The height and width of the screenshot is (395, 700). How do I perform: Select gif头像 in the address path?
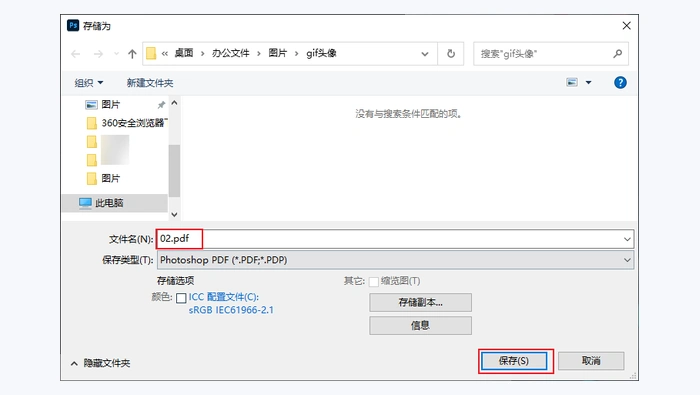[321, 53]
